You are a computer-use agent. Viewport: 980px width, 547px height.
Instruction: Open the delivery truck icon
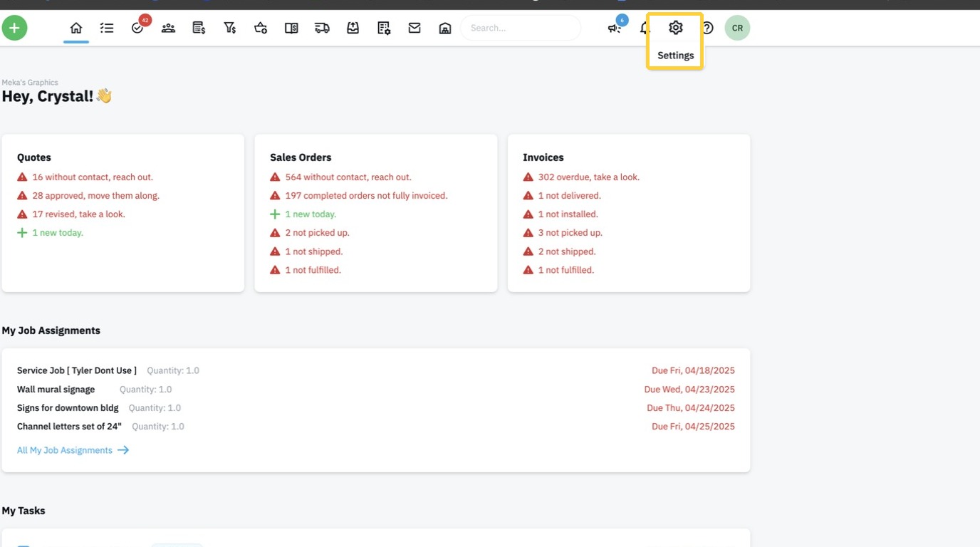[322, 28]
